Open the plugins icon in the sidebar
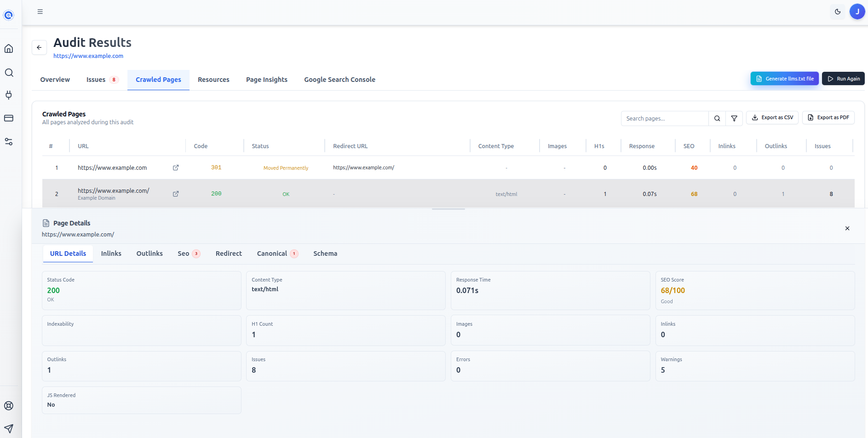 (x=9, y=95)
